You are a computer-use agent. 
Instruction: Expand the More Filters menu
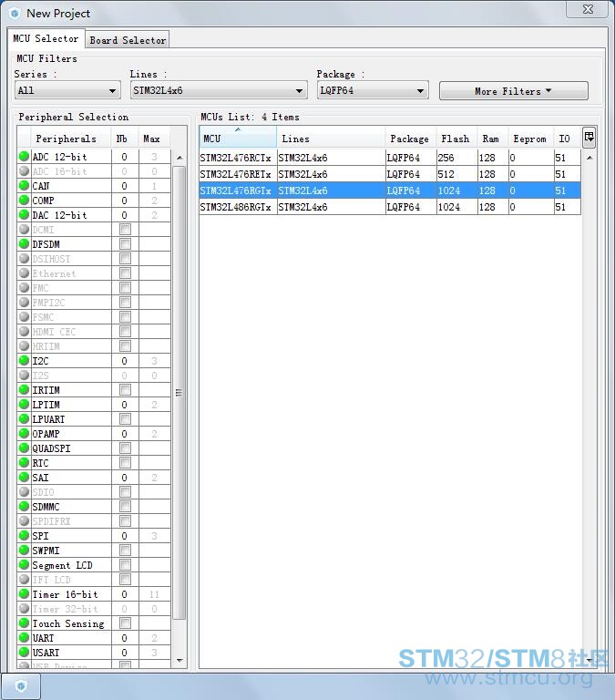coord(513,91)
